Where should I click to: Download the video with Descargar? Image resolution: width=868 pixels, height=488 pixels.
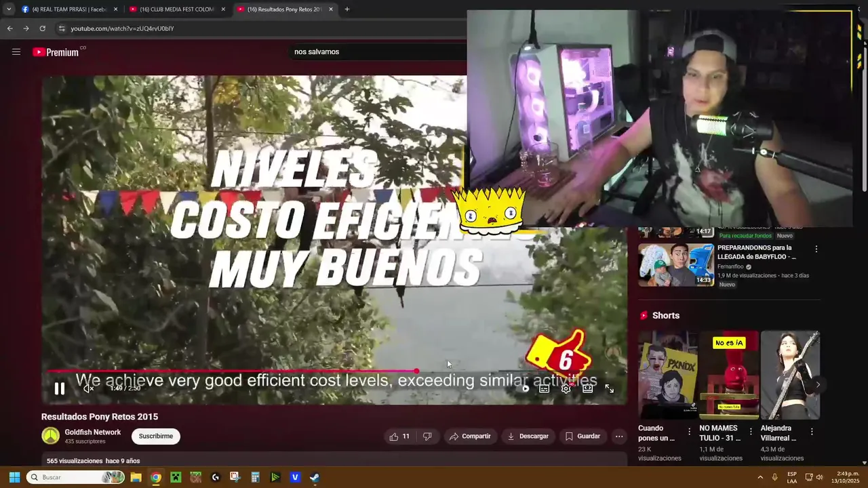click(x=528, y=436)
